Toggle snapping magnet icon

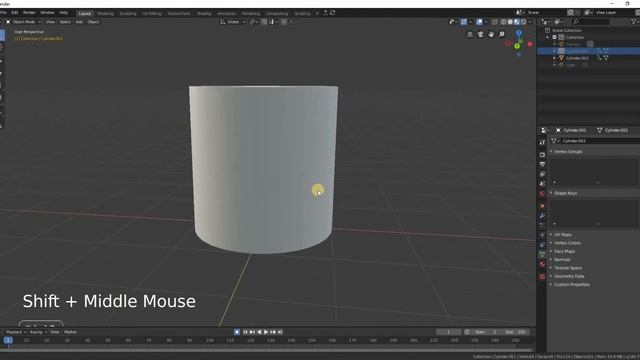point(264,22)
